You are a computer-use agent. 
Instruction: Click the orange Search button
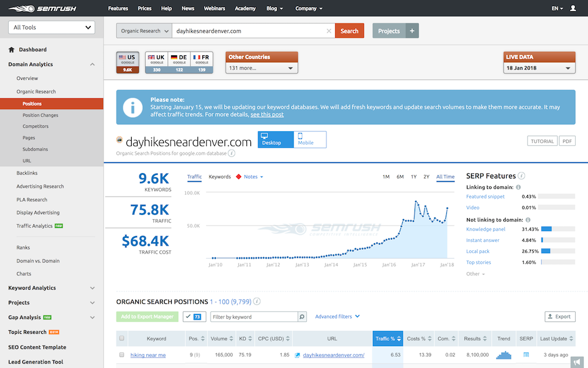click(349, 31)
